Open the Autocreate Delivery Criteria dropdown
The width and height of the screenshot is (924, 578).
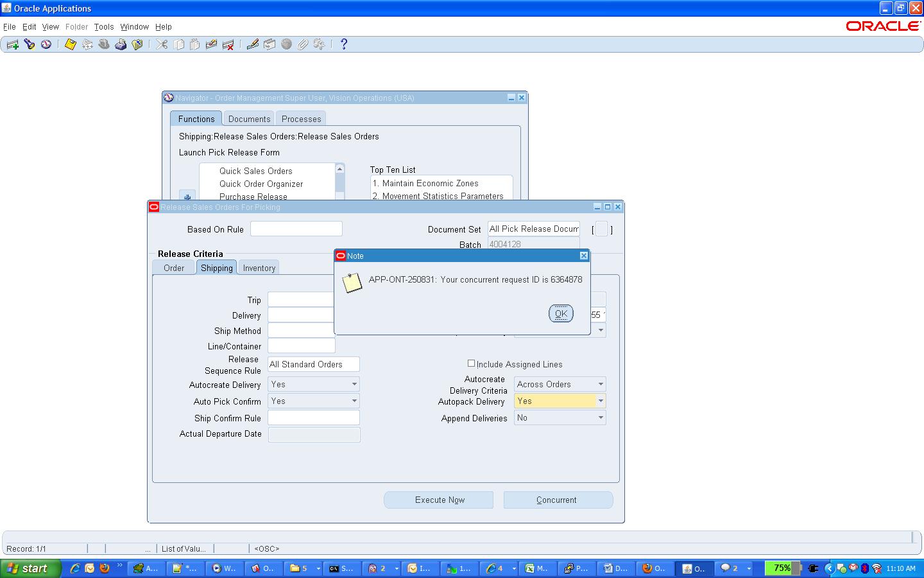click(601, 384)
